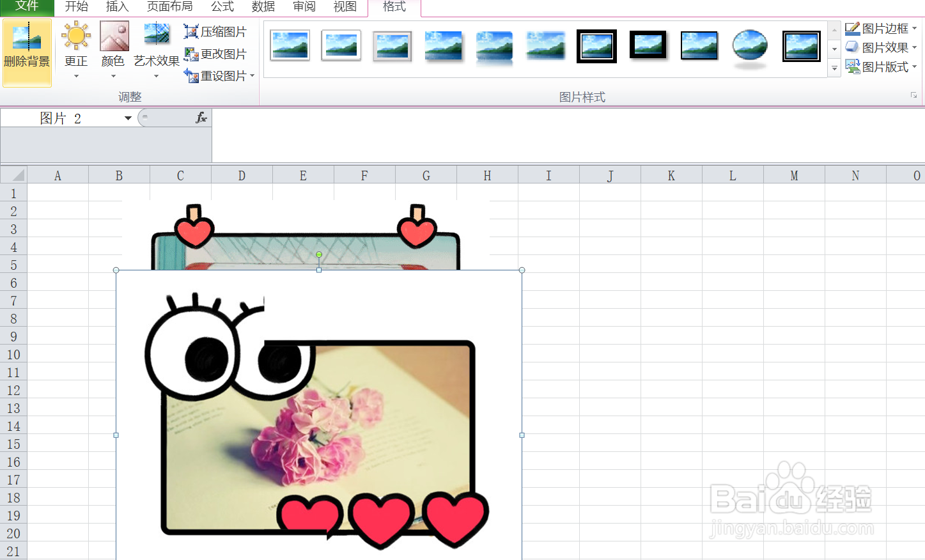Open Artistic Effects (艺术效果) icon
Viewport: 925px width, 560px height.
click(157, 35)
